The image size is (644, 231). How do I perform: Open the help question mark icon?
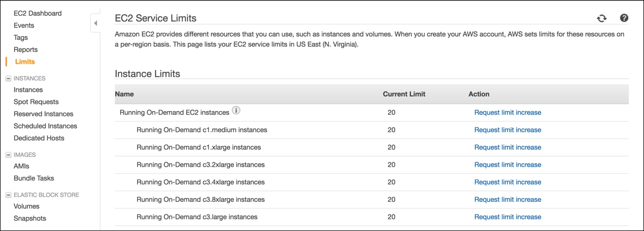(624, 18)
